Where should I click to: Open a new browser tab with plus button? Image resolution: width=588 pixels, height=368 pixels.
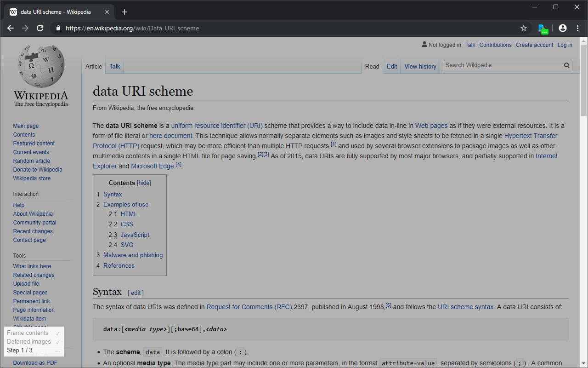pos(124,12)
